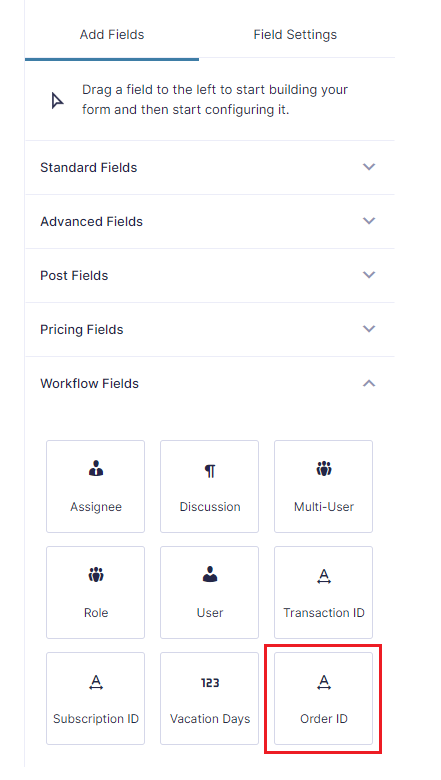Expand the Advanced Fields chevron
The height and width of the screenshot is (780, 441).
[369, 221]
